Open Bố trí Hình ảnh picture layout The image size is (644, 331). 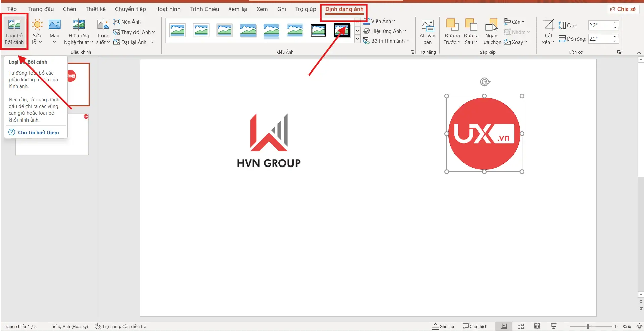tap(386, 41)
